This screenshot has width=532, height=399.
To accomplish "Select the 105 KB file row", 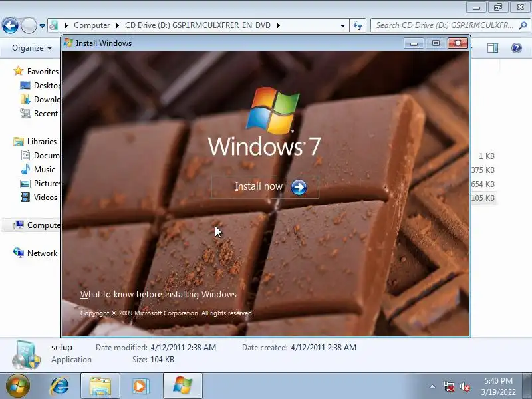I will 483,198.
